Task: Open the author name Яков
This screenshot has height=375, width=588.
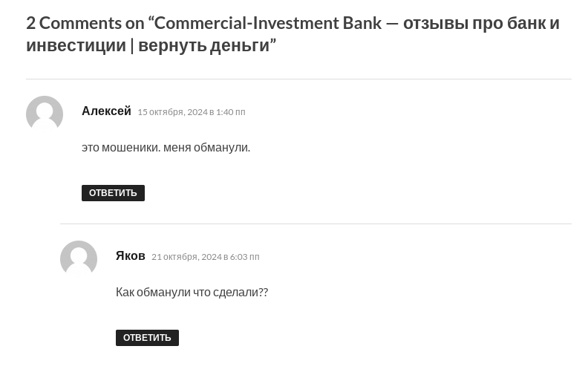Action: click(131, 255)
